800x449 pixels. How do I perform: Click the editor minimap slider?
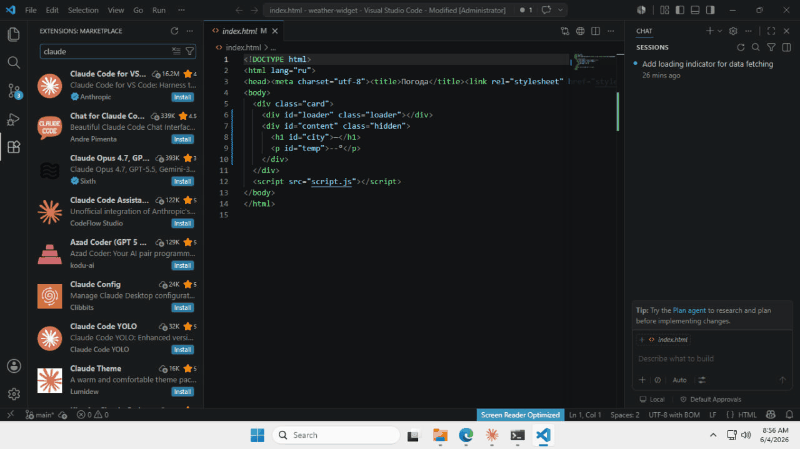tap(594, 60)
